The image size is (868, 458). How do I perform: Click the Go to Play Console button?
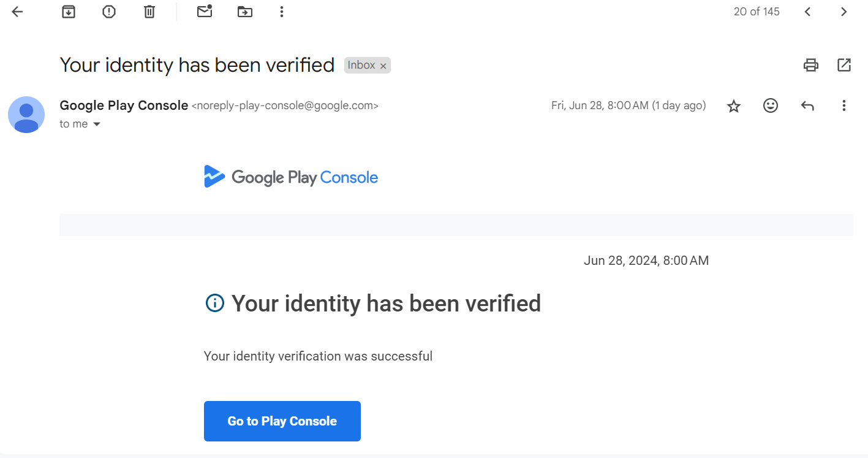pyautogui.click(x=282, y=421)
